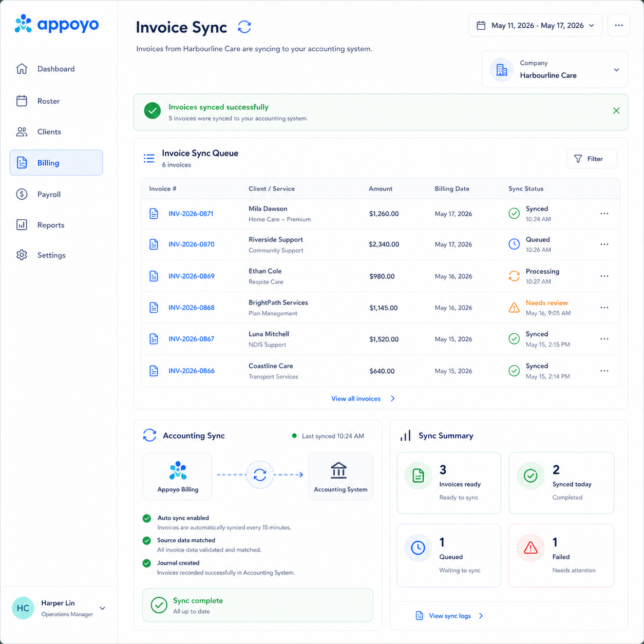Open invoice INV-2026-0870
644x644 pixels.
(x=192, y=244)
